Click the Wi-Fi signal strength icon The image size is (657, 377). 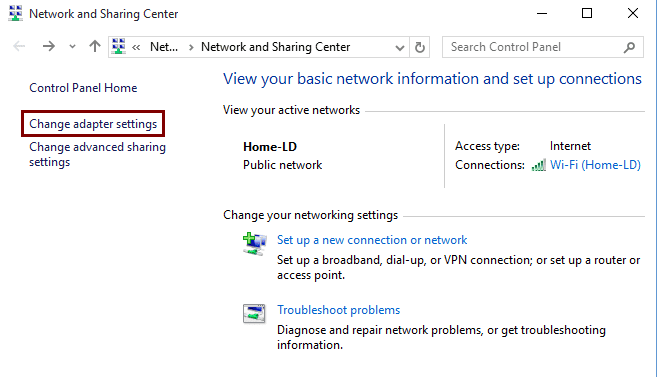(538, 165)
